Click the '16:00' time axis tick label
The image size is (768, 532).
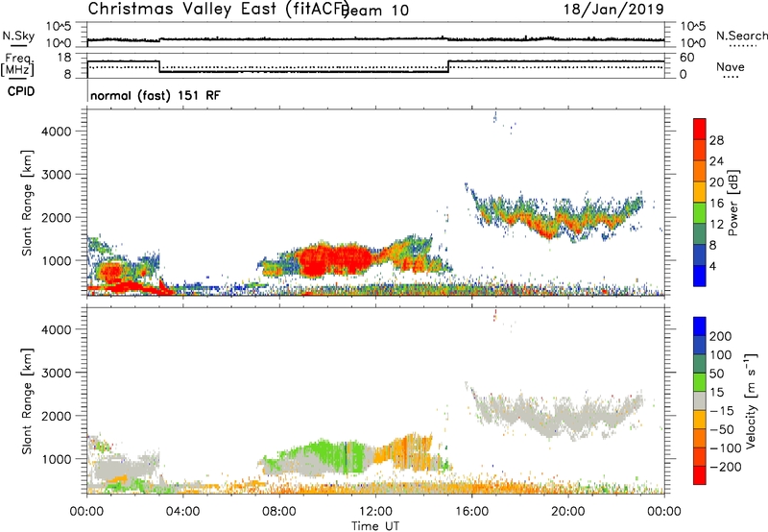[471, 512]
